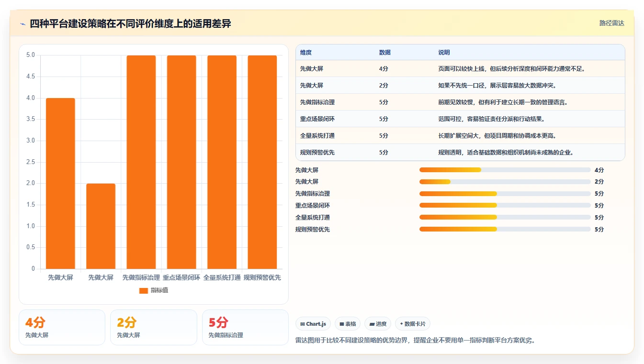644x364 pixels.
Task: Click the 3.5 y-axis label
Action: [31, 119]
